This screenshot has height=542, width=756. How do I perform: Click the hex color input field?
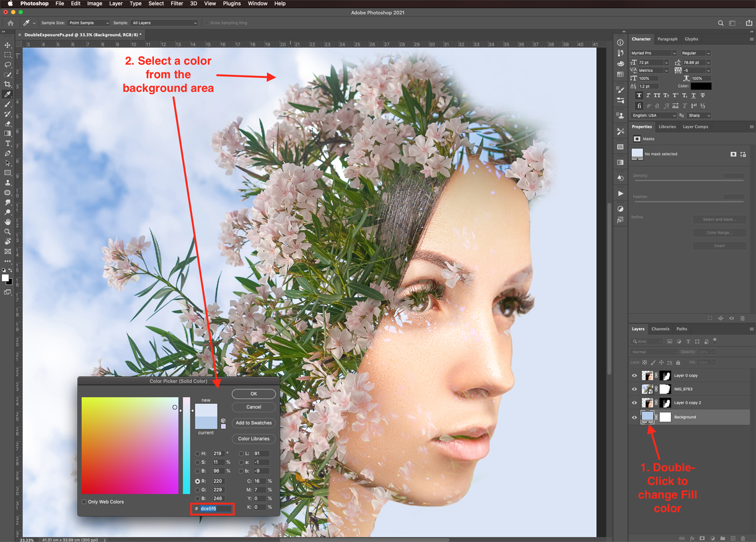coord(216,509)
